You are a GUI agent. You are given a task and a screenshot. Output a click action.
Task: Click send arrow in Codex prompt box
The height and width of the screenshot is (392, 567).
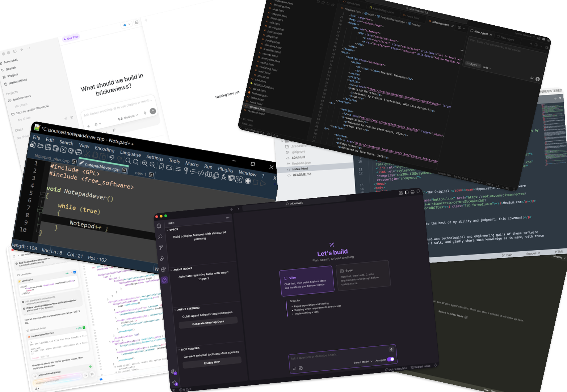click(153, 111)
